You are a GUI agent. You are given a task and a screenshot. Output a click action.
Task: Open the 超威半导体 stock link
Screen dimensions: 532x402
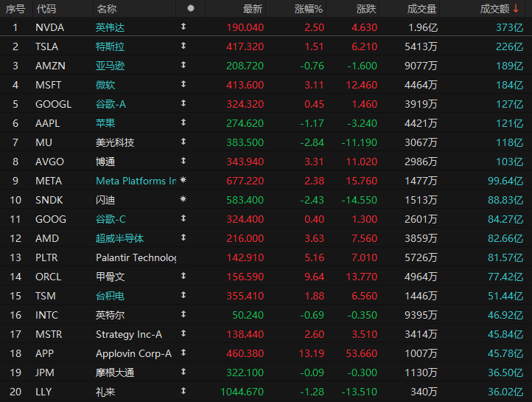[119, 238]
